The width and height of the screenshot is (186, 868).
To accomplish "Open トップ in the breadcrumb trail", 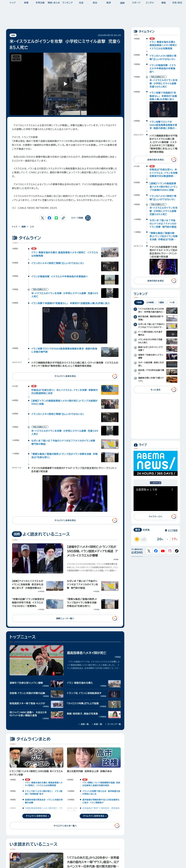I will (14, 227).
